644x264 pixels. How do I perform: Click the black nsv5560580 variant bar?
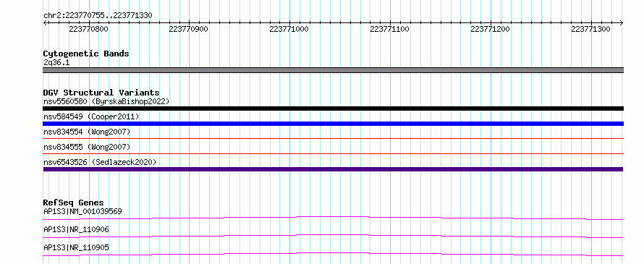tap(333, 108)
